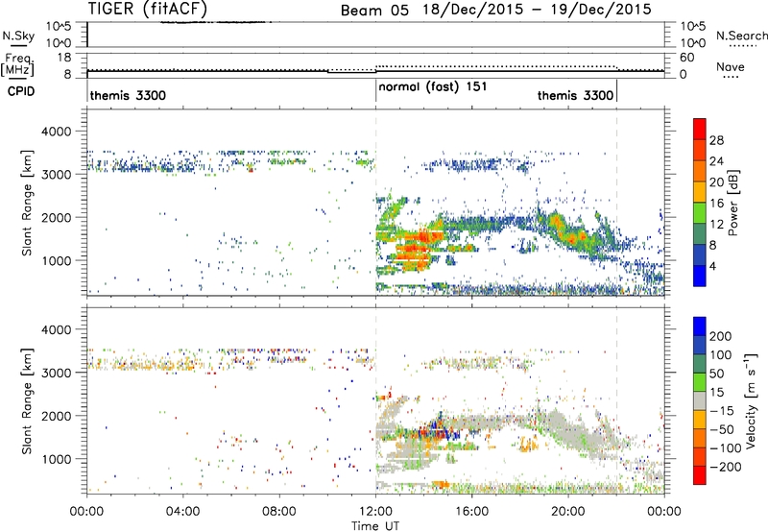Click the '60' Nave axis tick label
The width and height of the screenshot is (768, 532).
pyautogui.click(x=686, y=58)
